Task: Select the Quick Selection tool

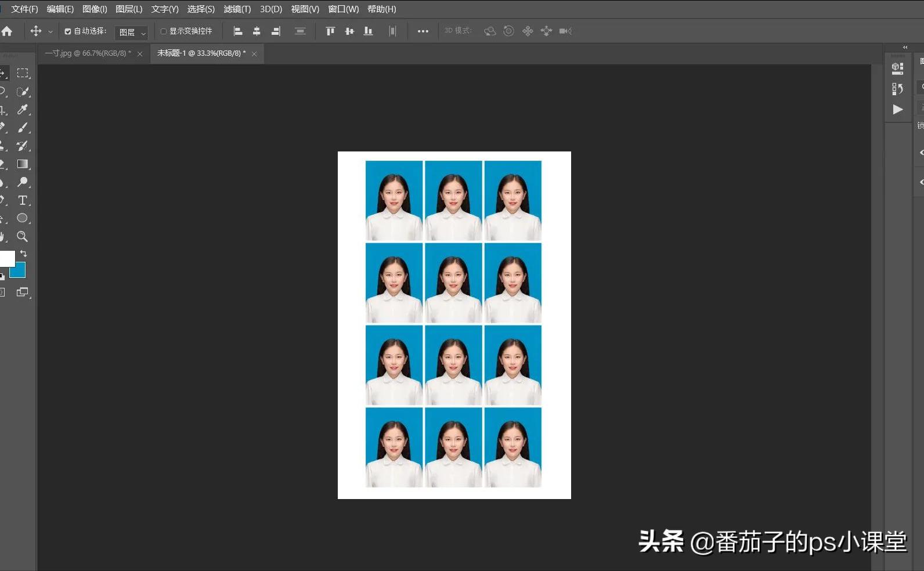Action: tap(23, 92)
